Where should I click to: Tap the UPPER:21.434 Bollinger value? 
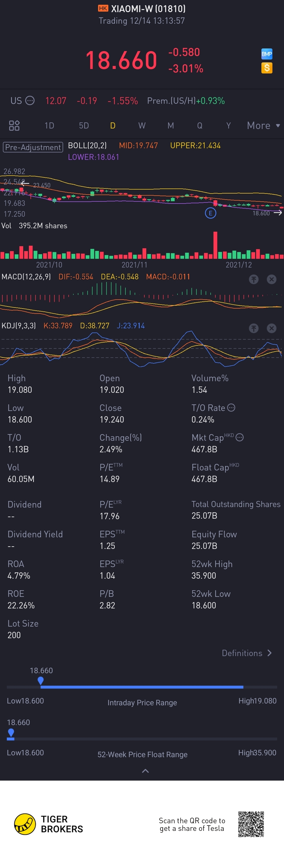tap(195, 146)
